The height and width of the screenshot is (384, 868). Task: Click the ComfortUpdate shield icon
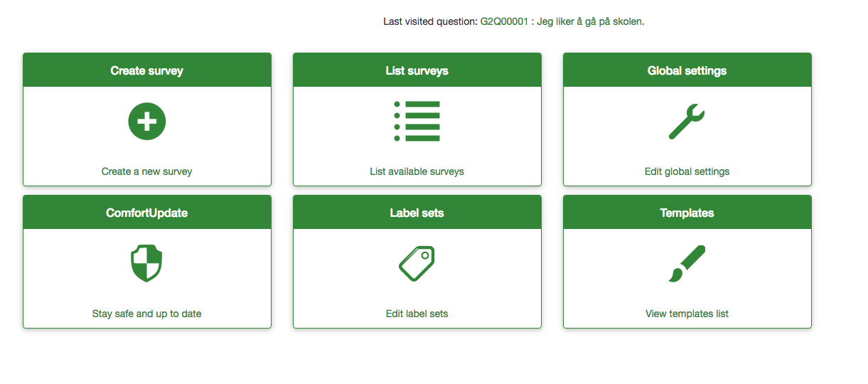[146, 263]
